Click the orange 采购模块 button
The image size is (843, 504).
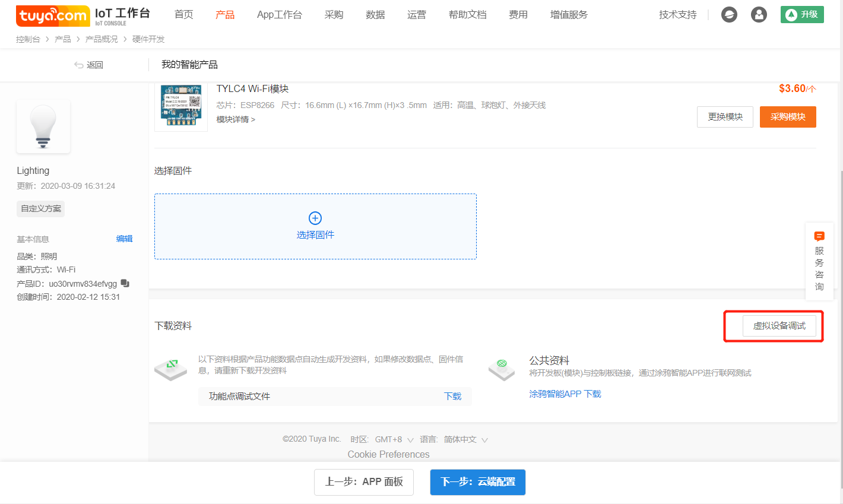(787, 117)
